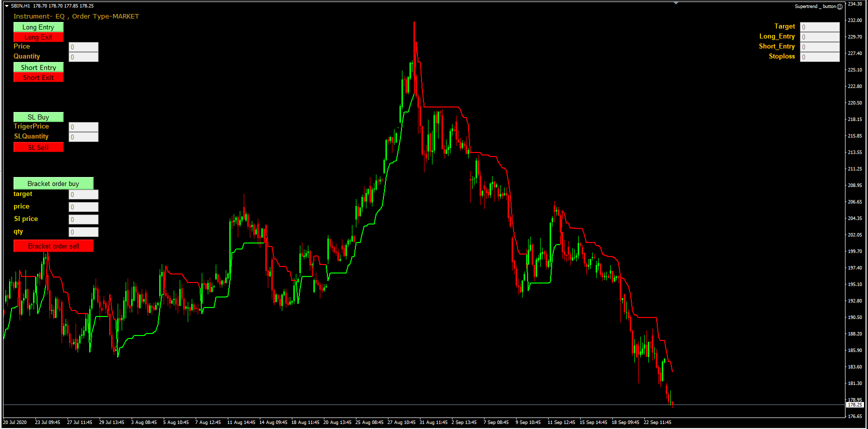Screen dimensions: 868x429
Task: Click the Long Exit button
Action: pyautogui.click(x=39, y=37)
